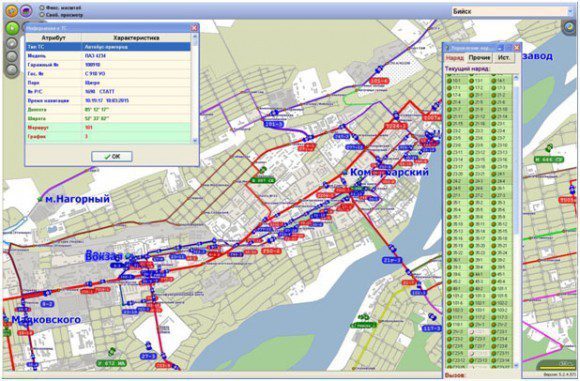Viewport: 580px width, 381px height.
Task: Select the "Фикс. масштаб" radio button
Action: click(42, 7)
